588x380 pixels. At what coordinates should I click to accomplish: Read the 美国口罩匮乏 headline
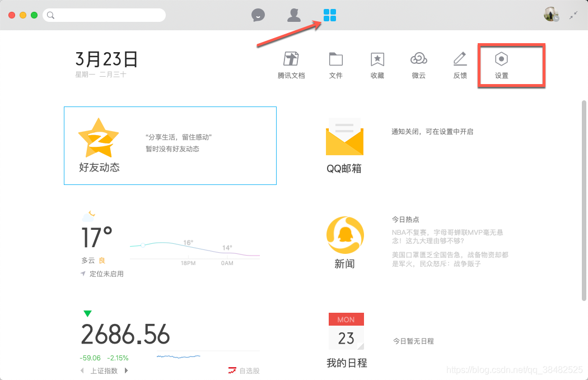click(x=450, y=259)
